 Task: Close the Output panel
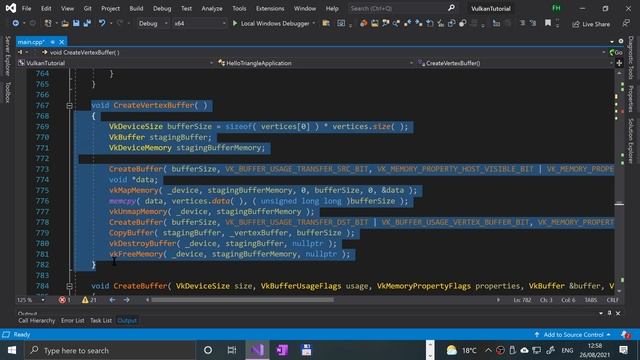pos(618,313)
